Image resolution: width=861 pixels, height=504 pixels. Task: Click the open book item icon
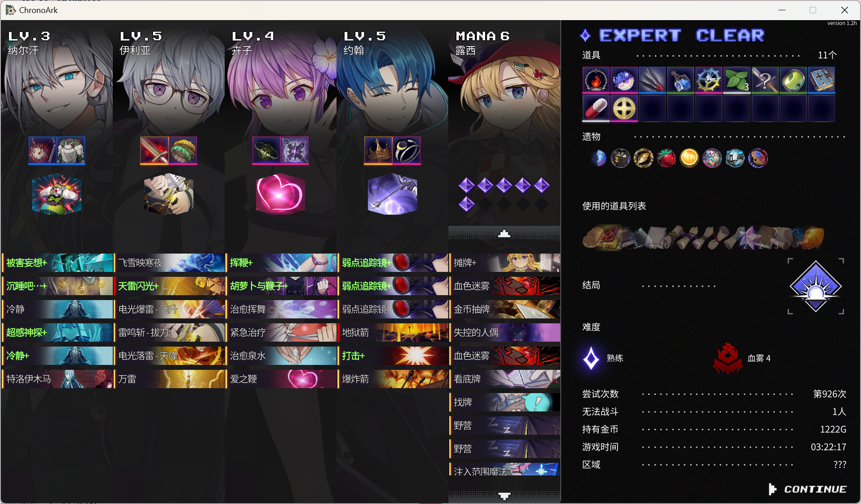coord(821,80)
